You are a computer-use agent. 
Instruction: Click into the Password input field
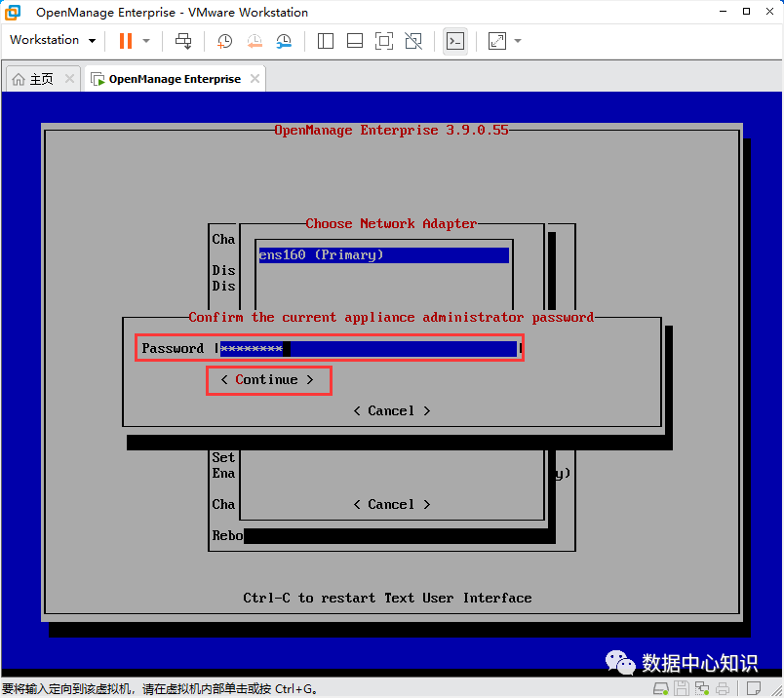tap(369, 348)
